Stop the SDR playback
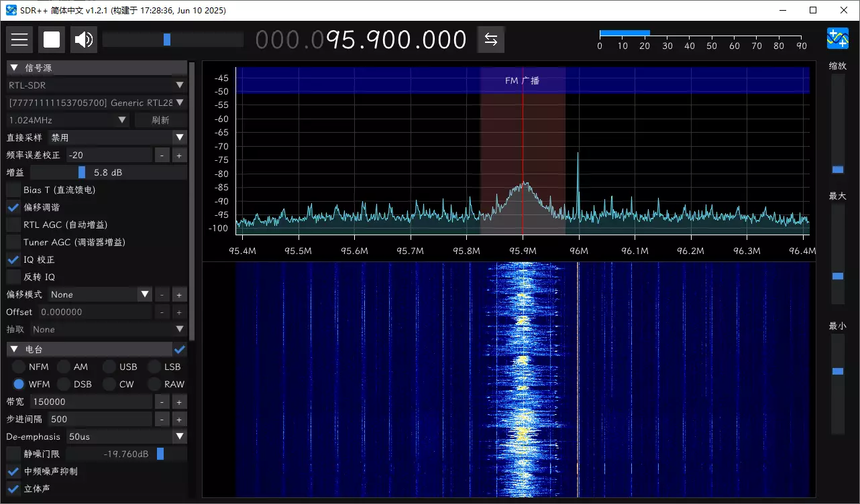860x504 pixels. tap(52, 40)
